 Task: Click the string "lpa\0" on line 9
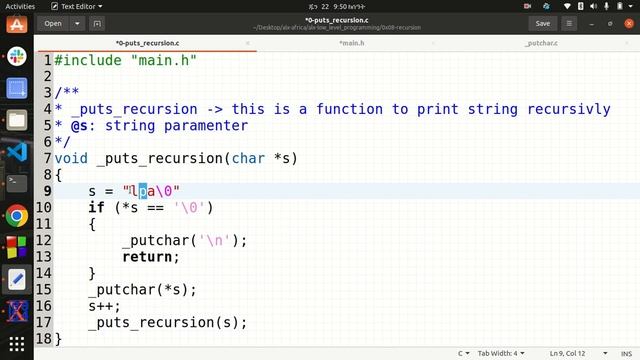coord(151,191)
